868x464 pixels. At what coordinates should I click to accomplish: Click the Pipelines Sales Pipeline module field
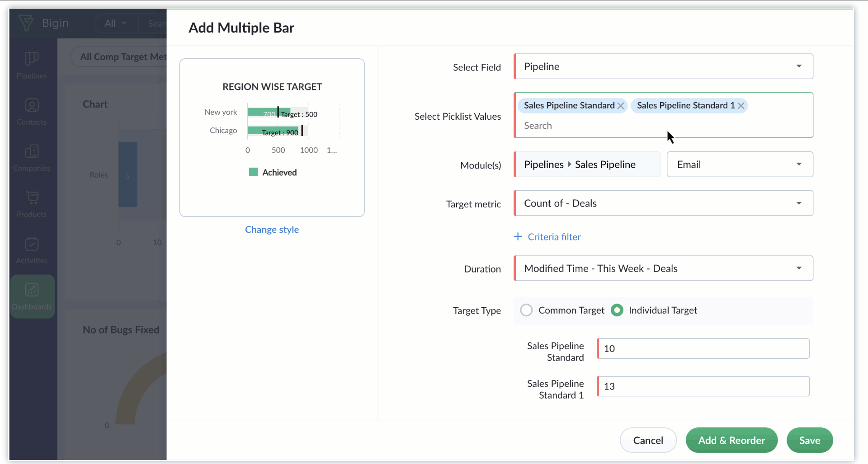(x=587, y=164)
